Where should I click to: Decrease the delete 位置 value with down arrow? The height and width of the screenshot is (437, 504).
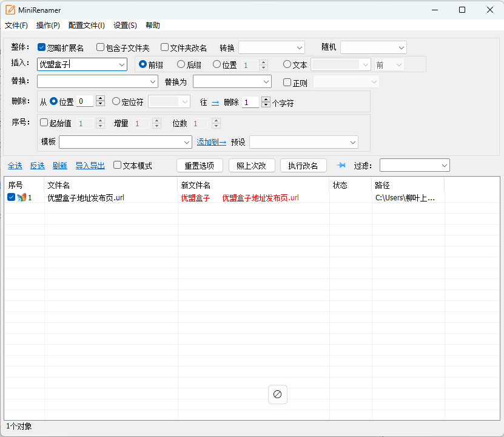[100, 104]
